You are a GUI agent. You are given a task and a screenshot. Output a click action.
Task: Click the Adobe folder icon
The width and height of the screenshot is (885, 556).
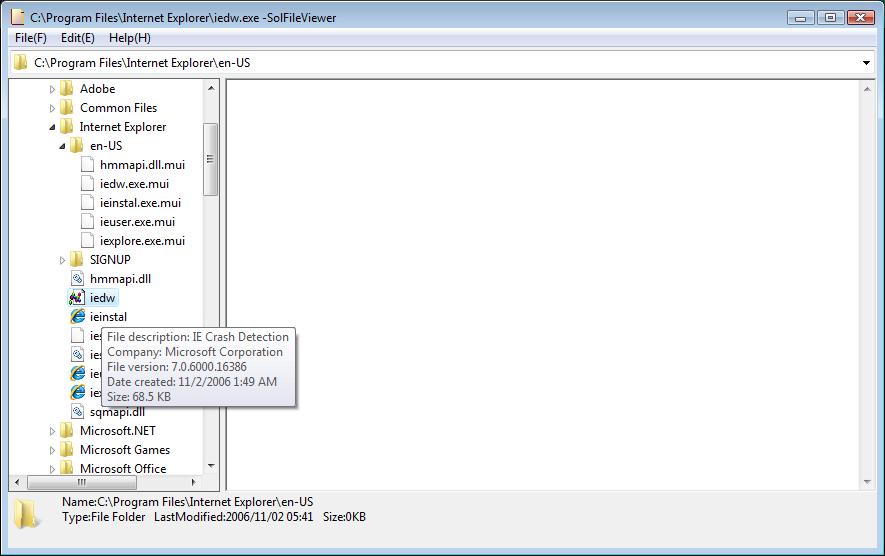point(67,89)
